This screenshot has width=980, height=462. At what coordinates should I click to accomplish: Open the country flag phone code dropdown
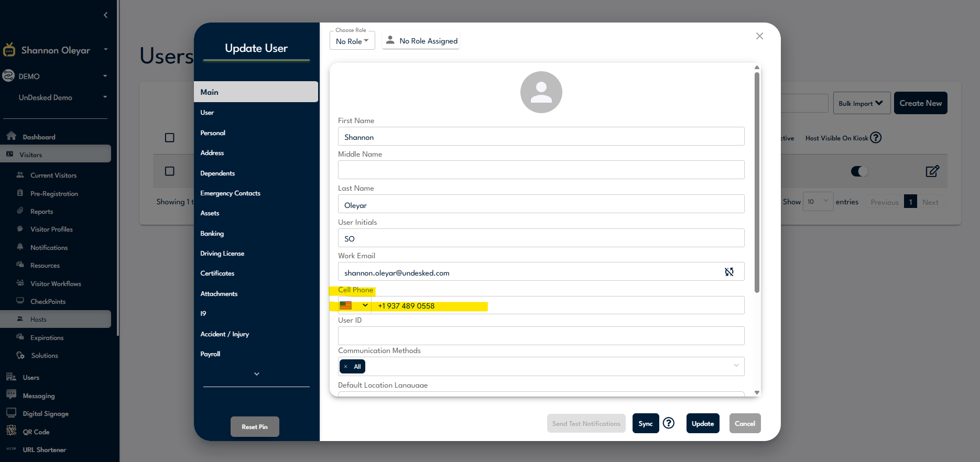[x=354, y=305]
